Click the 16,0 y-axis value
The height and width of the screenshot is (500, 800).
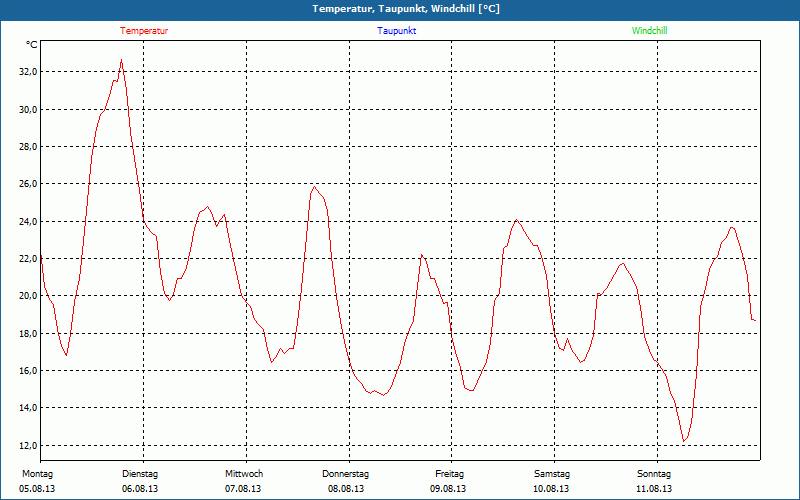click(28, 370)
